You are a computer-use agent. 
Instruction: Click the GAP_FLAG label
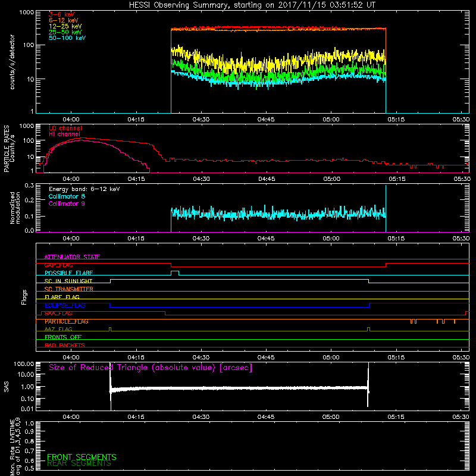point(58,265)
